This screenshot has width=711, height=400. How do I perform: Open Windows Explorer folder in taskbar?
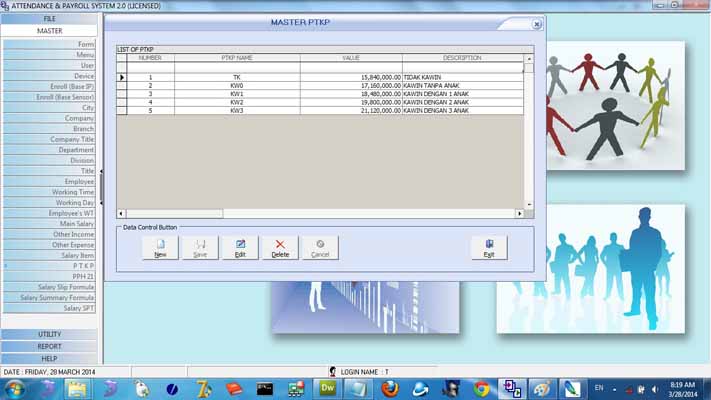tap(77, 389)
